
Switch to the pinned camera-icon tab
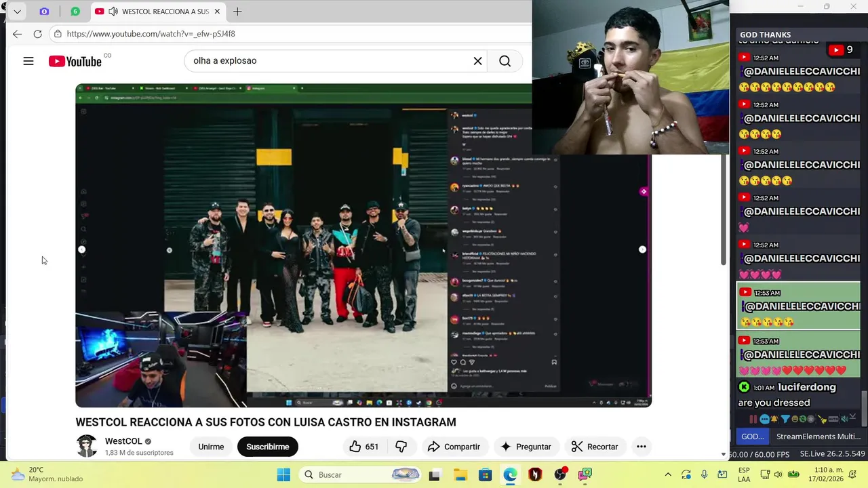coord(44,12)
